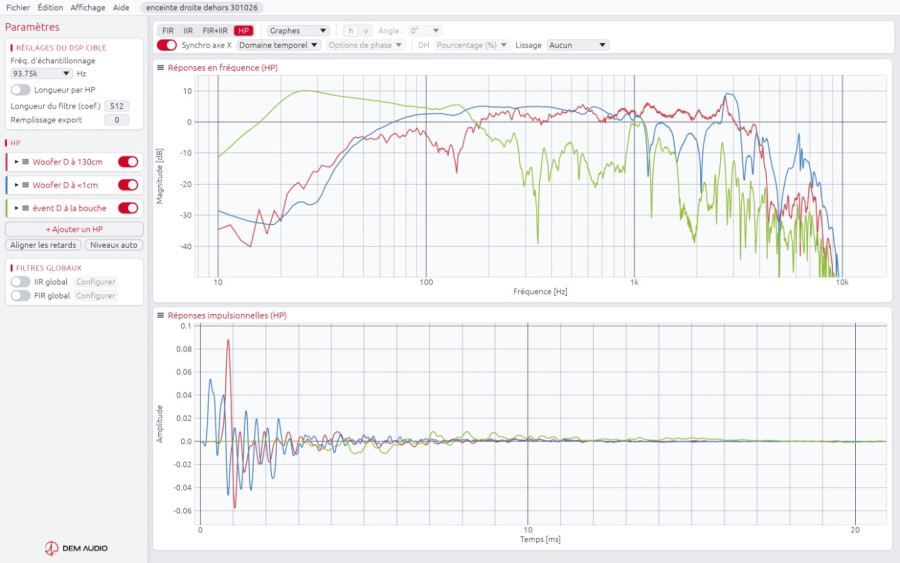Disable the Woofer D à <1cm toggle
Image resolution: width=900 pixels, height=563 pixels.
128,185
